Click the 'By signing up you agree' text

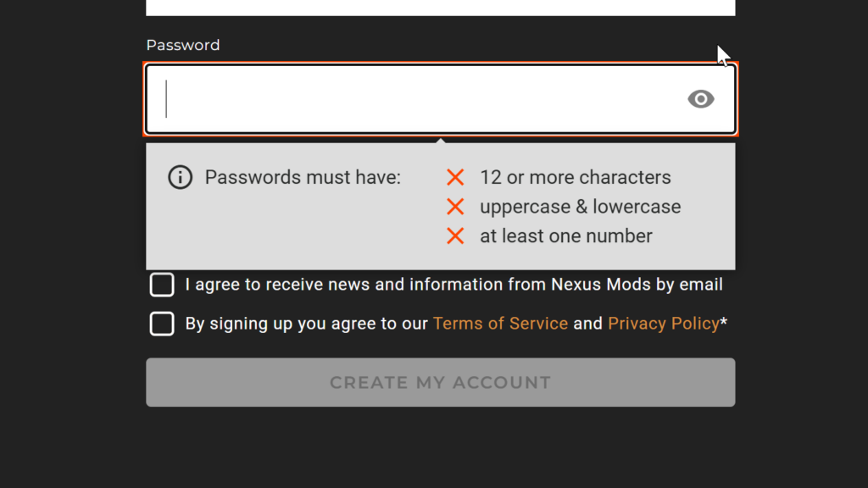point(306,324)
